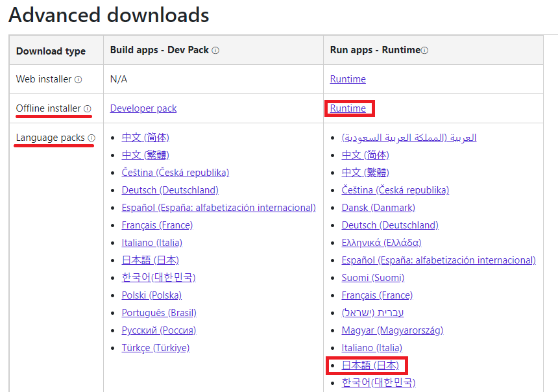Click the info icon beside Language packs
This screenshot has height=392, width=558.
tap(91, 138)
